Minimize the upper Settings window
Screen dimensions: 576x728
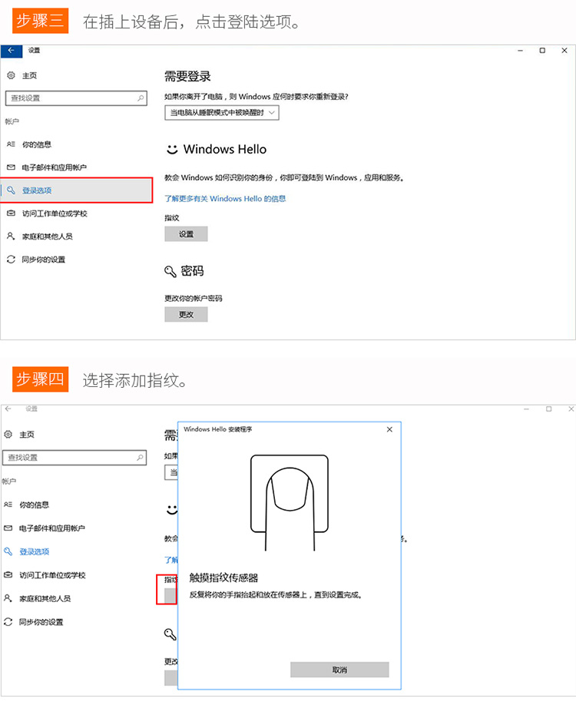[520, 51]
